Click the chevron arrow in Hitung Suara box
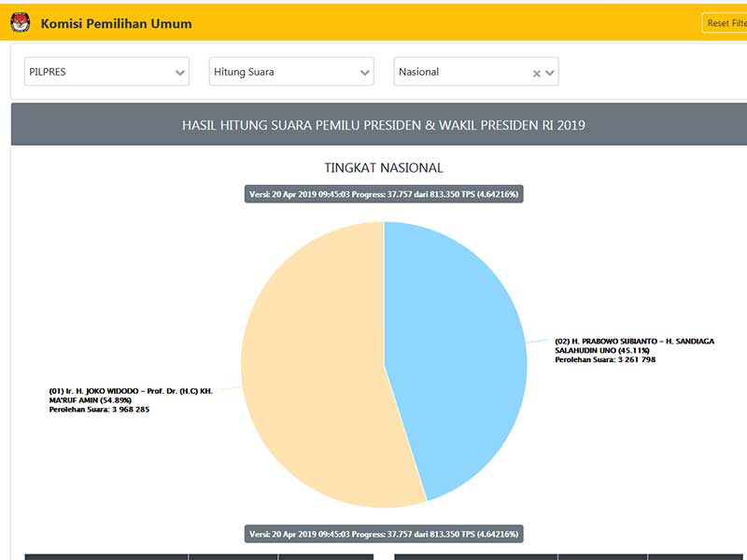This screenshot has width=747, height=560. click(364, 73)
